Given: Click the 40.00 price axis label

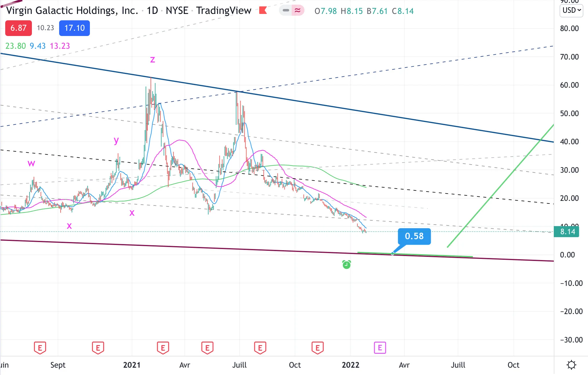Looking at the screenshot, I should coord(569,142).
